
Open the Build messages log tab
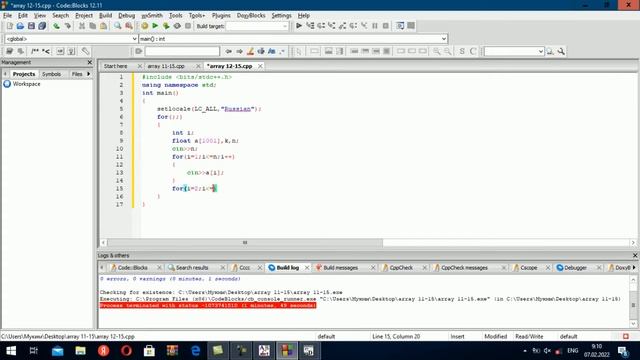coord(340,267)
